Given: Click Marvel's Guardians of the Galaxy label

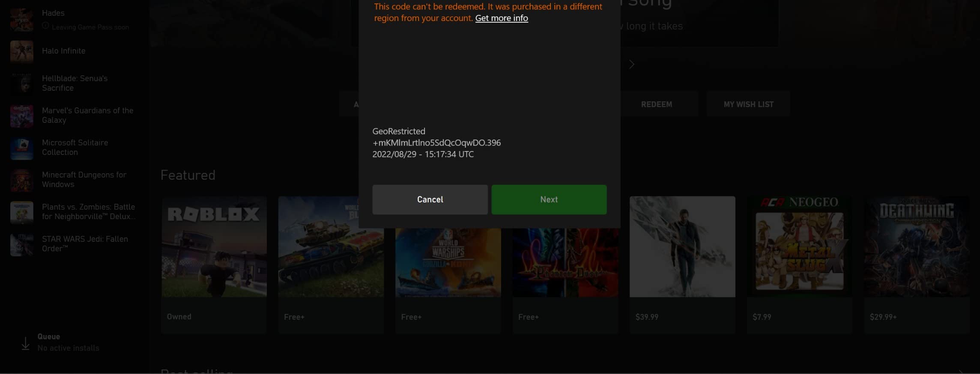Looking at the screenshot, I should point(87,115).
